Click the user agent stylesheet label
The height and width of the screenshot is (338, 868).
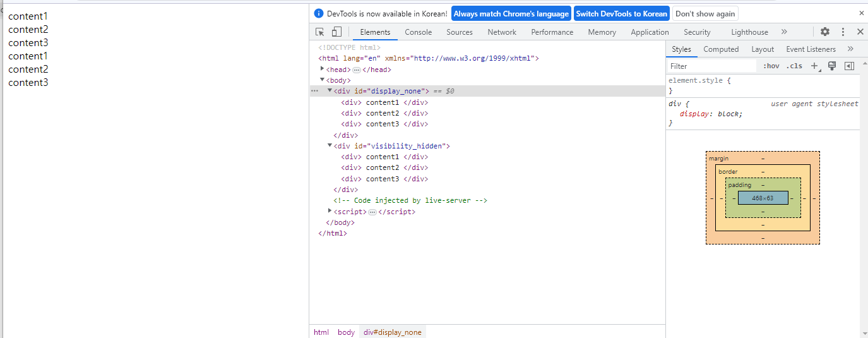[814, 104]
